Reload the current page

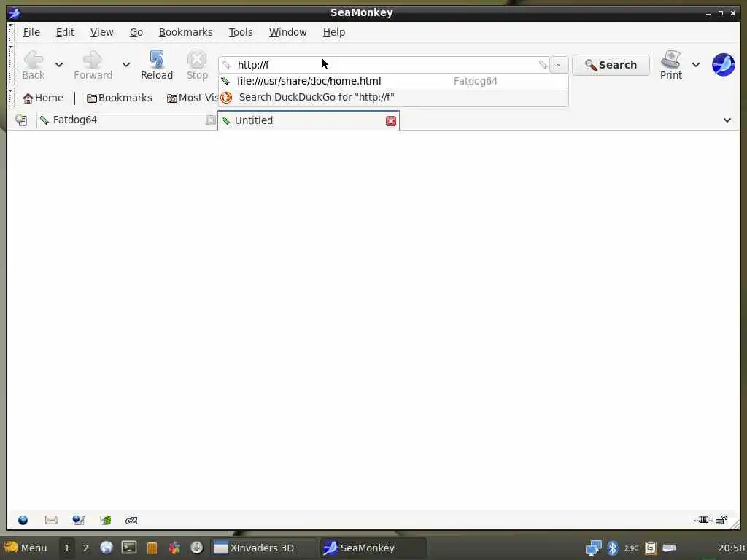tap(157, 65)
